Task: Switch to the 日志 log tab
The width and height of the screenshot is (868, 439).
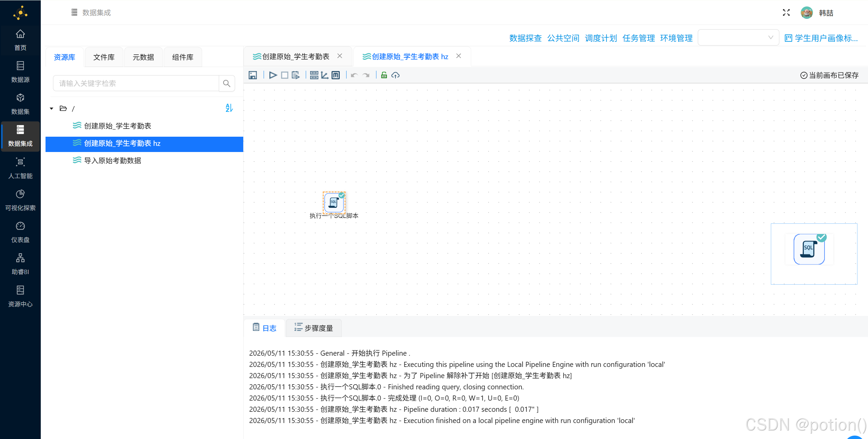Action: 264,328
